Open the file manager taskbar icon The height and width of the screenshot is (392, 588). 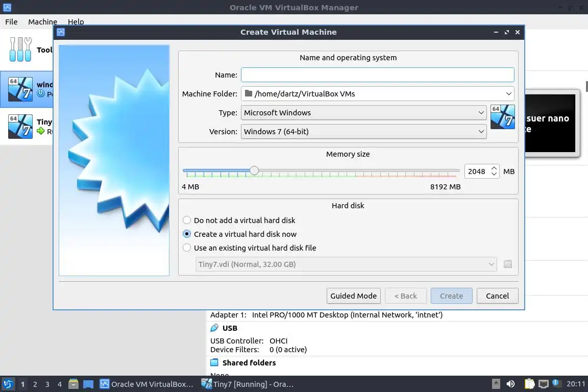point(73,384)
